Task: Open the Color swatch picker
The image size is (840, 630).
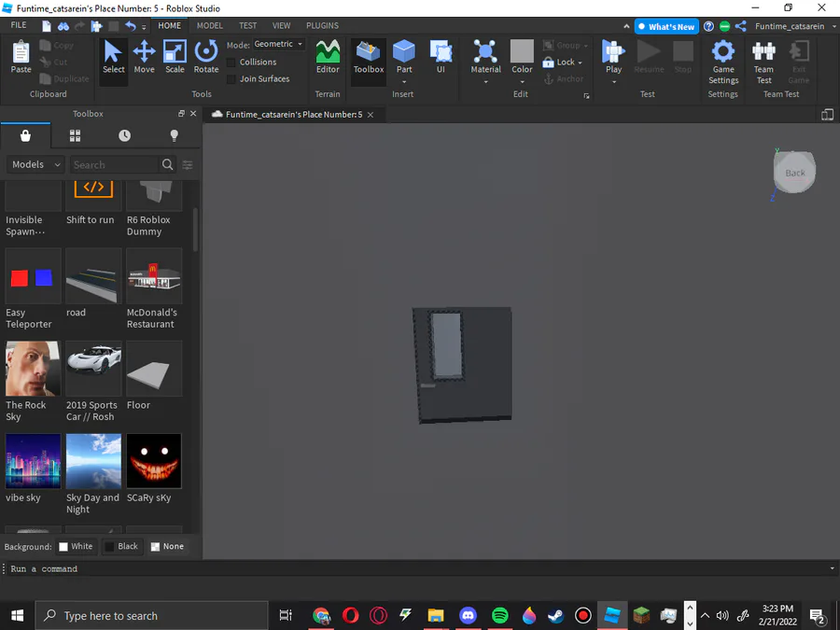Action: tap(522, 51)
